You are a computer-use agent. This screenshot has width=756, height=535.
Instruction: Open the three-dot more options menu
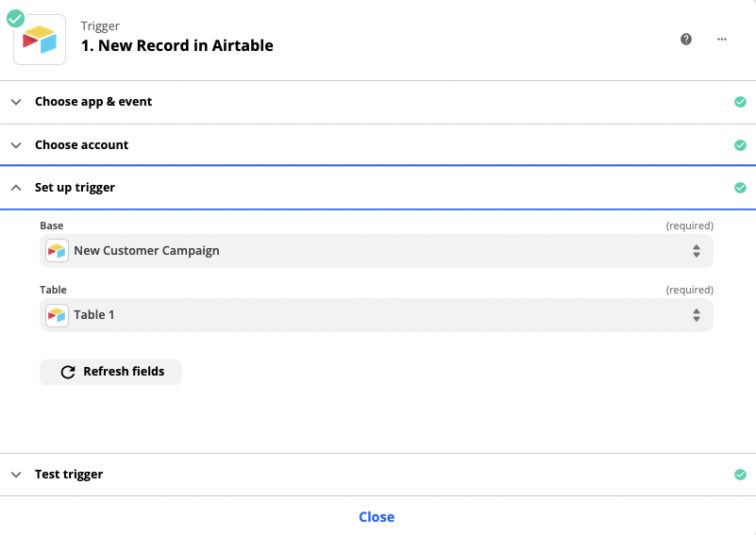(x=722, y=39)
